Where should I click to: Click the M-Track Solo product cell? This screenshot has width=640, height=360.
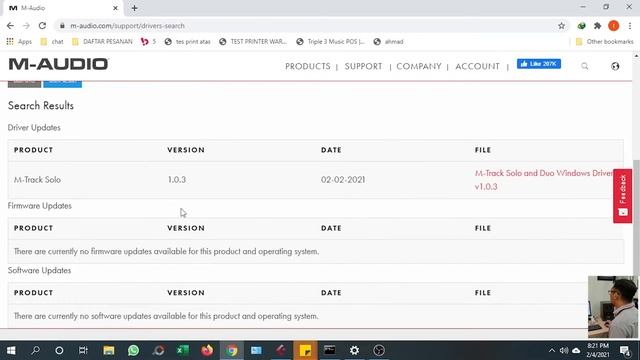pyautogui.click(x=37, y=180)
